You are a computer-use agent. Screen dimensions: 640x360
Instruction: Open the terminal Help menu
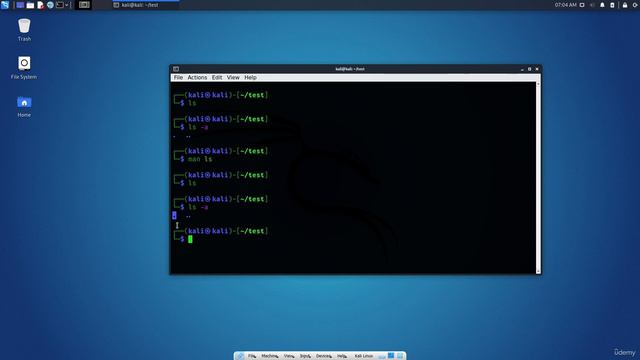250,78
